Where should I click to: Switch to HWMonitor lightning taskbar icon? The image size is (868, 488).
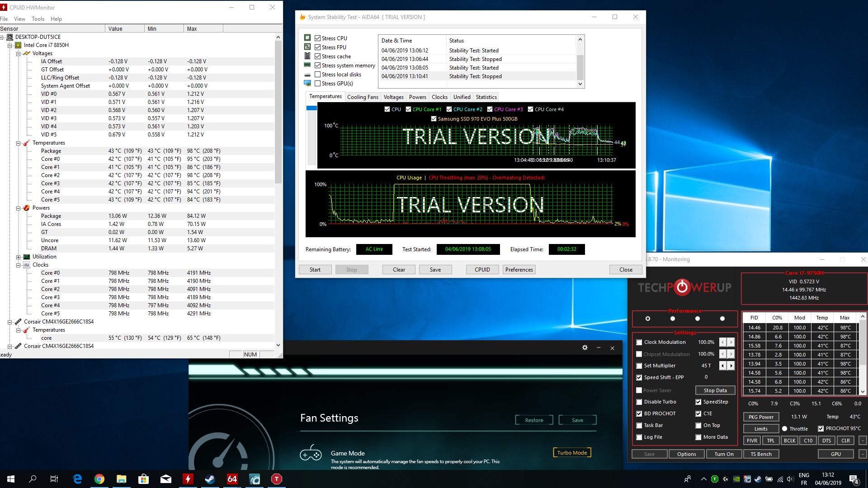click(x=188, y=479)
